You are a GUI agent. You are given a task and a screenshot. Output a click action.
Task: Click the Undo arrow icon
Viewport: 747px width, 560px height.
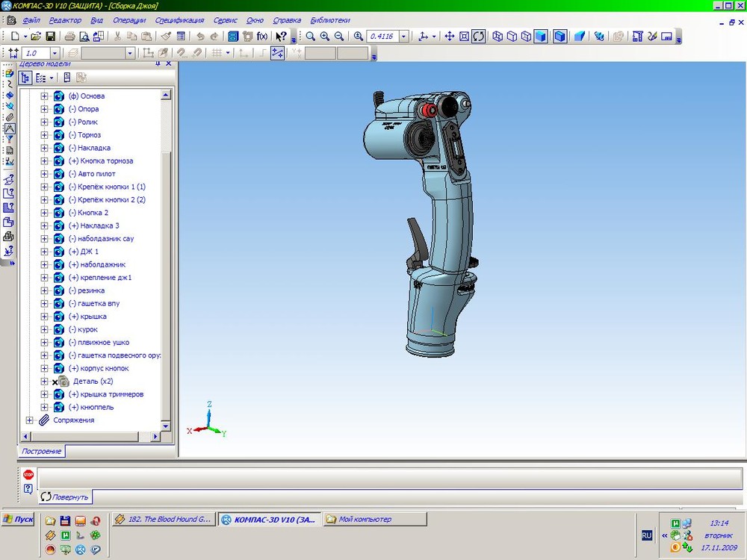pyautogui.click(x=200, y=36)
